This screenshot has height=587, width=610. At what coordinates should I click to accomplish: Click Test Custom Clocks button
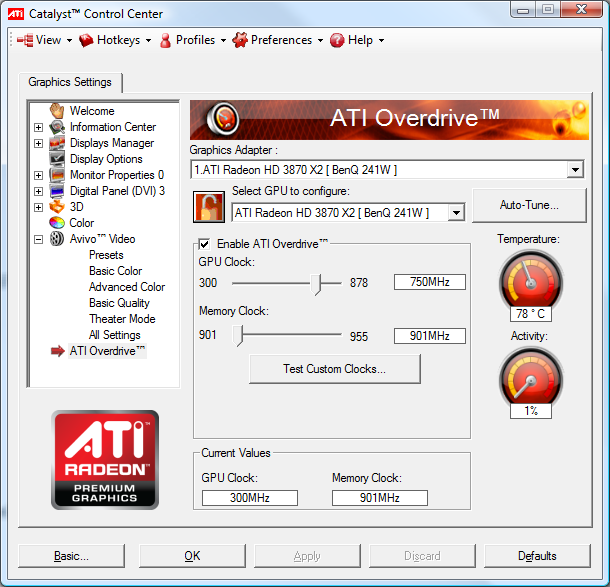click(335, 369)
